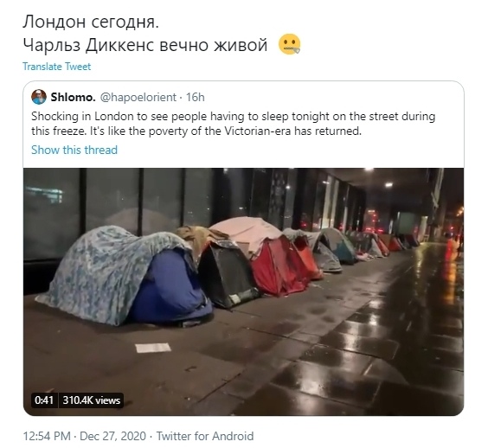Viewport: 488px width, 448px height.
Task: Click the Shlomo. display name
Action: (x=73, y=98)
